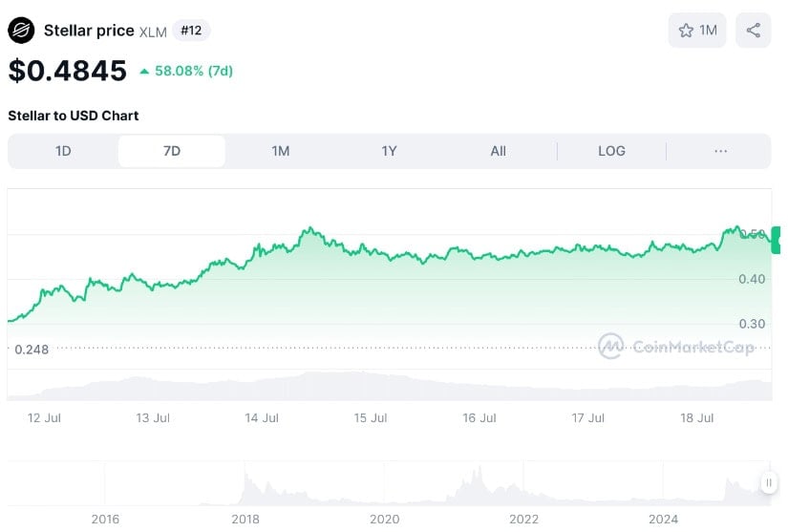
Task: Click the 17 Jul date label
Action: [588, 418]
